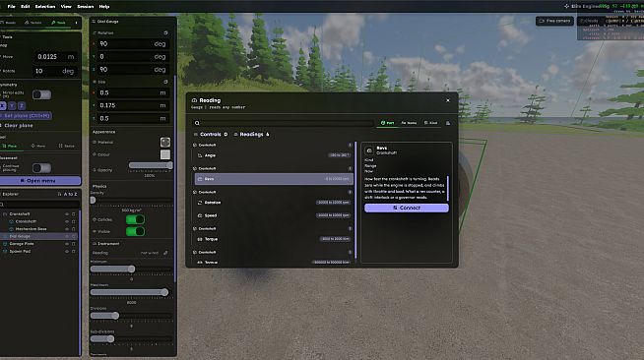Lock the Garage Plate row in Explorer
The image size is (644, 360).
pyautogui.click(x=74, y=244)
